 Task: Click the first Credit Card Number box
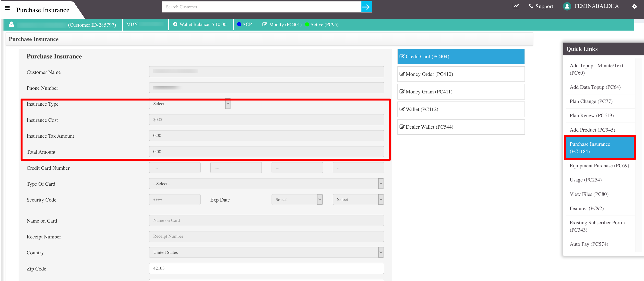(x=175, y=168)
